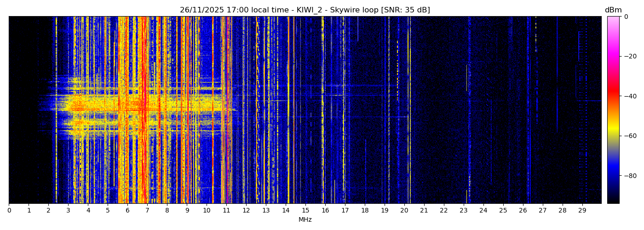Click the -60 colorbar tick label

tap(629, 136)
